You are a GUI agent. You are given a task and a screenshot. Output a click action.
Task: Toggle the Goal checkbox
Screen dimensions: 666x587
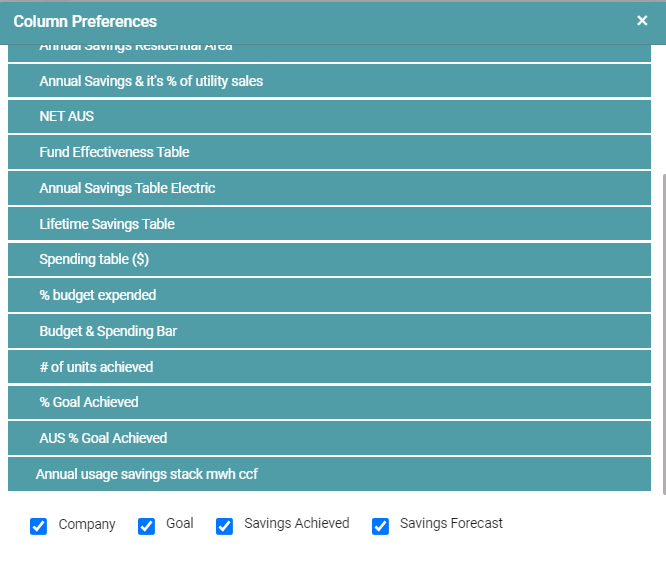[147, 526]
